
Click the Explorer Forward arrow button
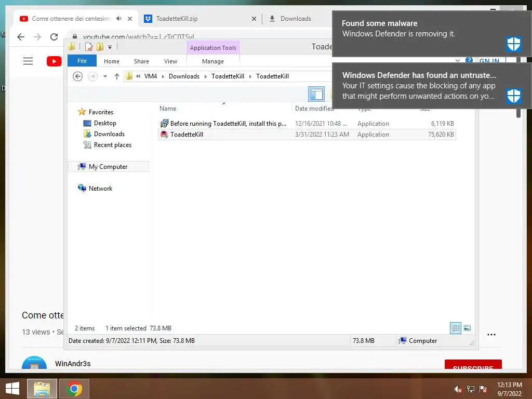[92, 76]
